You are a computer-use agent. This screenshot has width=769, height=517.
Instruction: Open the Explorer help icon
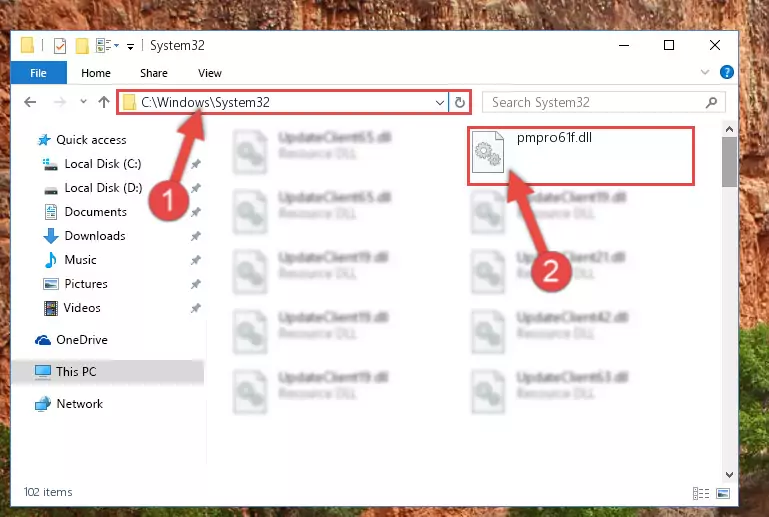click(726, 73)
